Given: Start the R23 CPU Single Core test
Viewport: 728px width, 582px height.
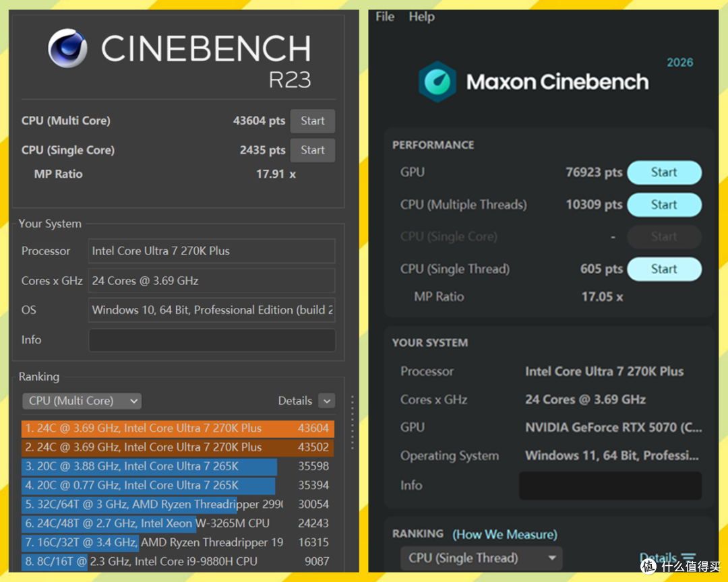Looking at the screenshot, I should click(x=313, y=150).
